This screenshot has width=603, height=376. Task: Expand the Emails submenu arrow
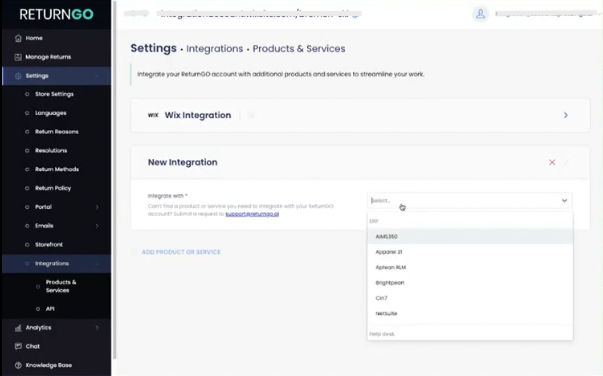[x=97, y=226]
